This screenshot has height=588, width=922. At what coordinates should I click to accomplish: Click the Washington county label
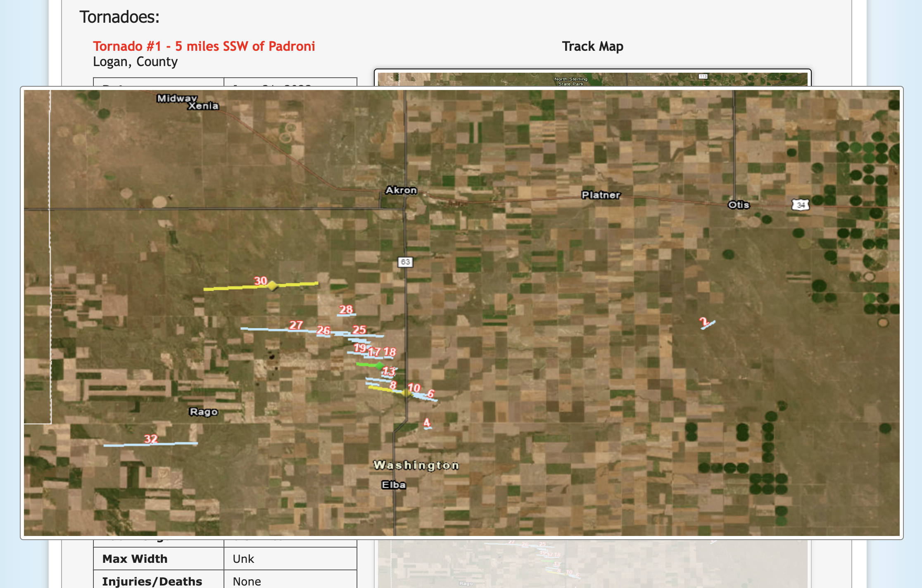pos(416,465)
